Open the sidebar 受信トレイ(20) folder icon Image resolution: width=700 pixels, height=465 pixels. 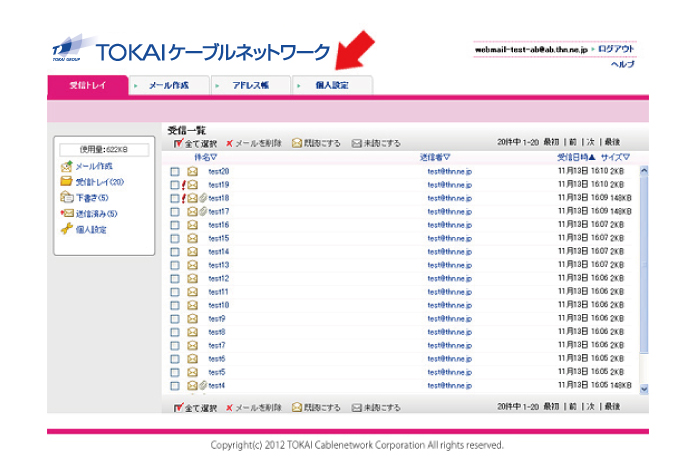[x=66, y=181]
